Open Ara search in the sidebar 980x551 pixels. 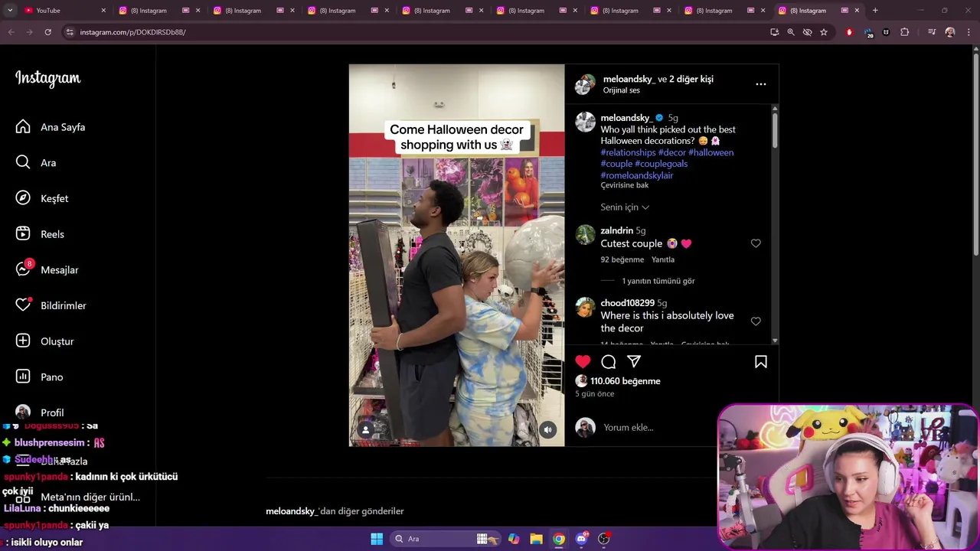tap(36, 162)
